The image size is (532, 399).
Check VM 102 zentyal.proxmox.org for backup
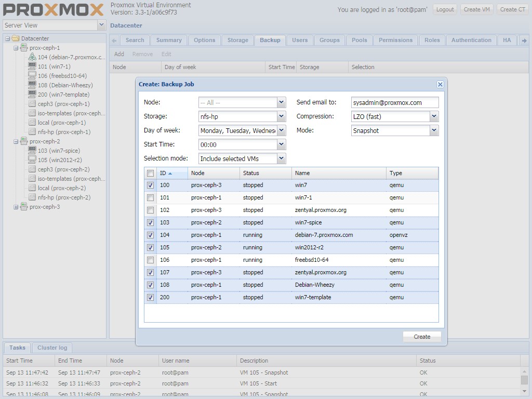pos(150,210)
